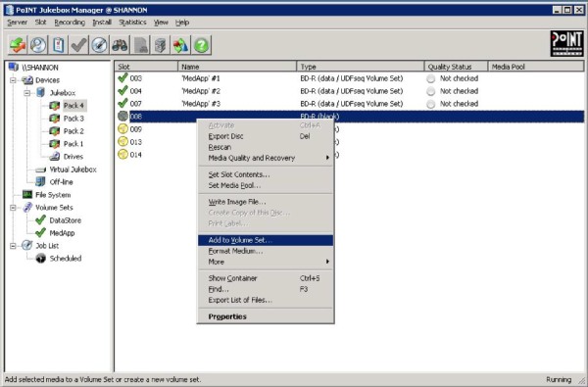Click the quality status circle for 'MedApp' #2
The width and height of the screenshot is (588, 387).
click(x=431, y=91)
